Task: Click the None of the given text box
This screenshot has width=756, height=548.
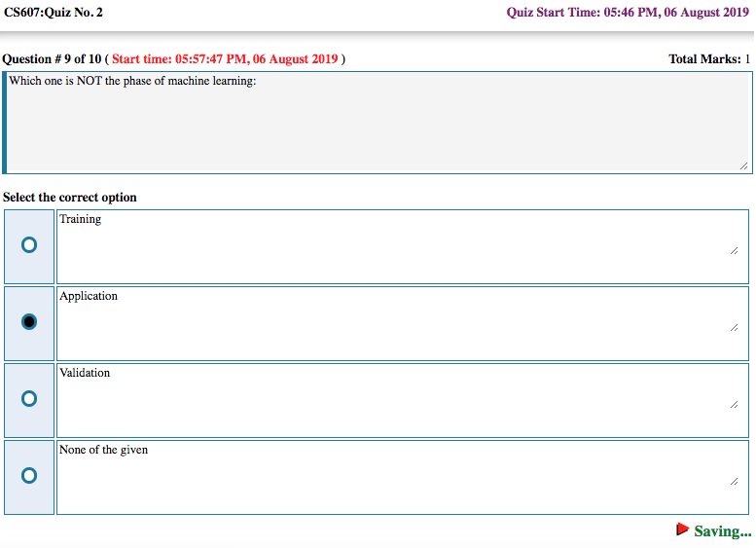Action: coord(403,478)
